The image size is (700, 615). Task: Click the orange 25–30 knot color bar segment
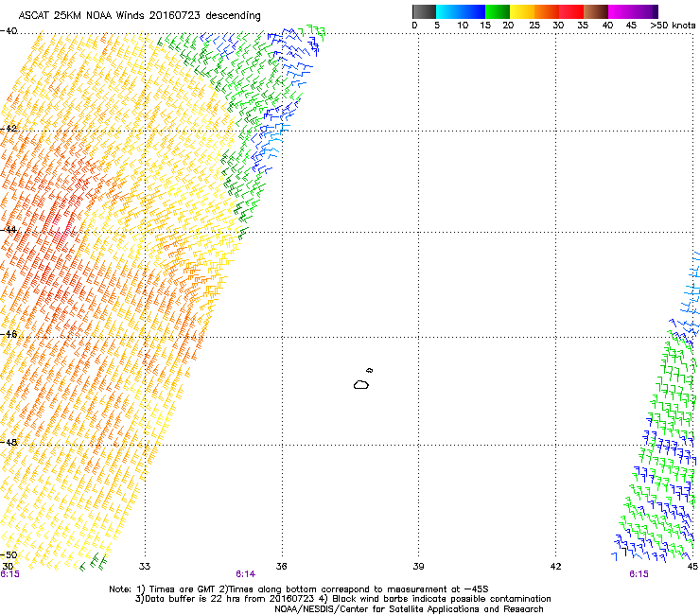[x=547, y=11]
